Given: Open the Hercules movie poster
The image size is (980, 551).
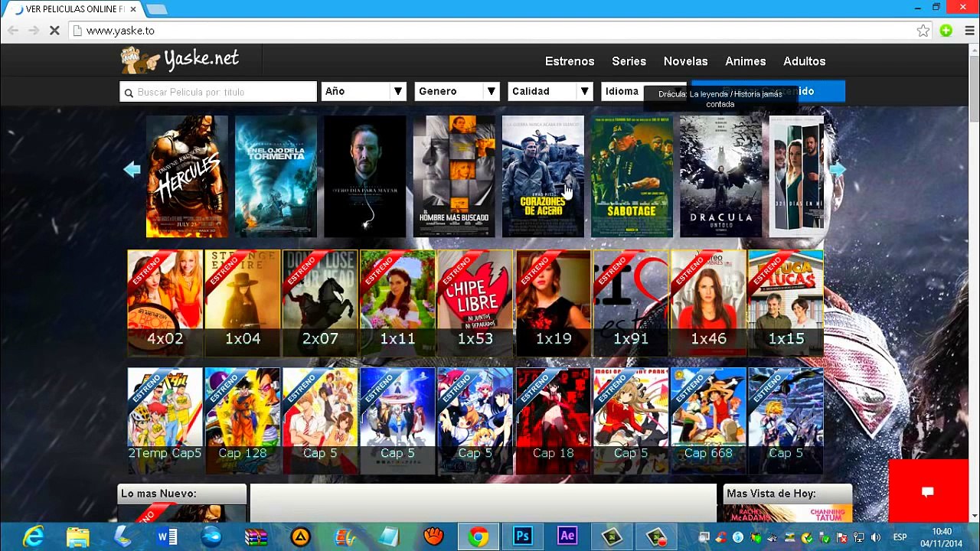Looking at the screenshot, I should click(187, 176).
